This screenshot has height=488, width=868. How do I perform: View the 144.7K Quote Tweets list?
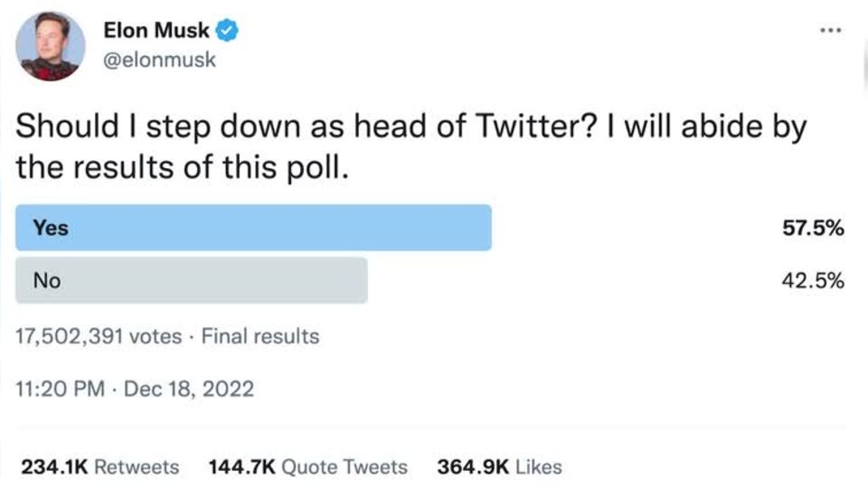click(x=307, y=467)
